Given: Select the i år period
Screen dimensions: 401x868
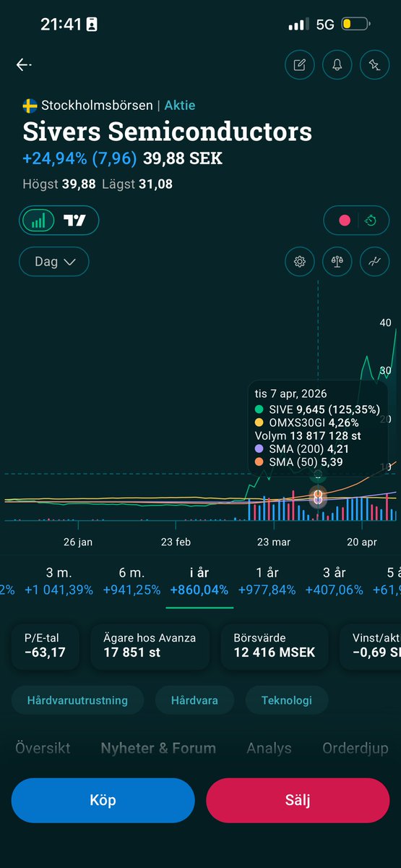Looking at the screenshot, I should coord(199,581).
